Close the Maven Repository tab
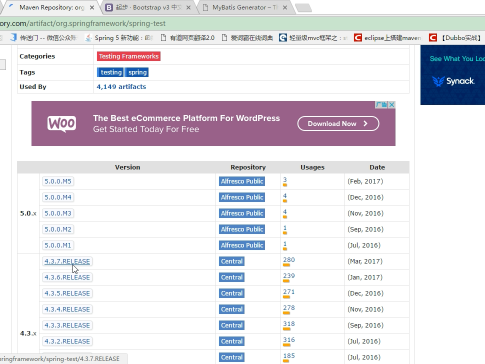Viewport: 485px width, 364px height. click(92, 8)
